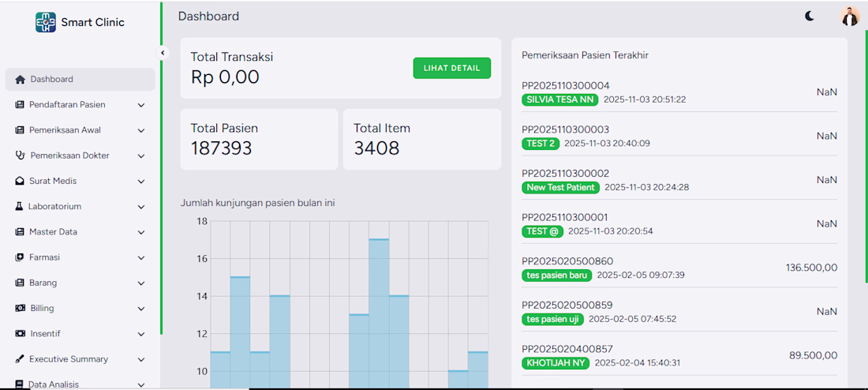The height and width of the screenshot is (390, 868).
Task: Click the Executive Summary brush icon
Action: [20, 359]
